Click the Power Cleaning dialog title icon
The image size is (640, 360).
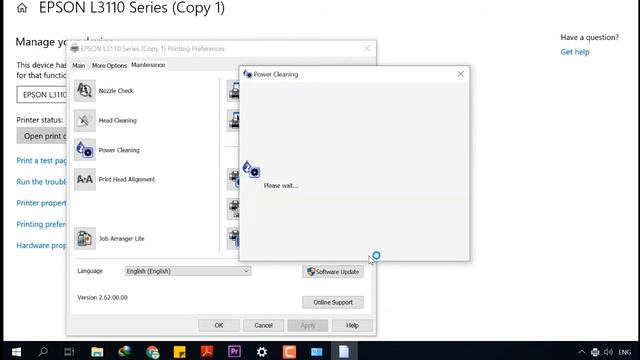(247, 74)
